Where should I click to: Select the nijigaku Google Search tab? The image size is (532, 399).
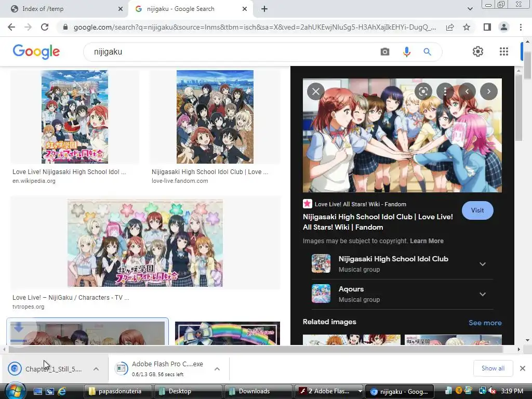190,9
